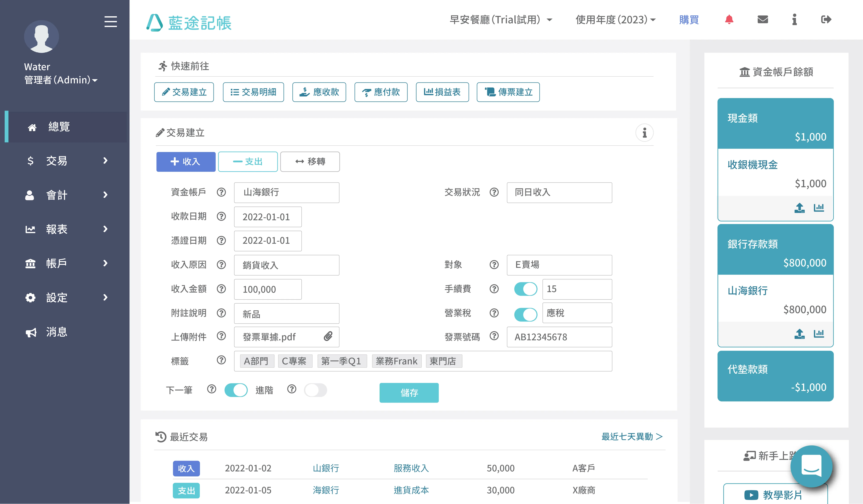
Task: Click the logout arrow icon
Action: click(x=826, y=20)
